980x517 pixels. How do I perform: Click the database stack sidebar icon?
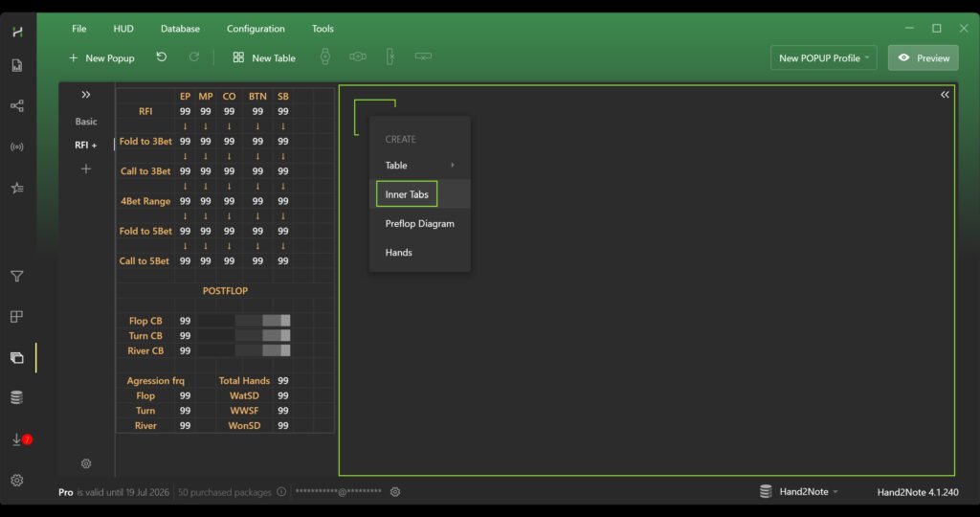pyautogui.click(x=16, y=398)
